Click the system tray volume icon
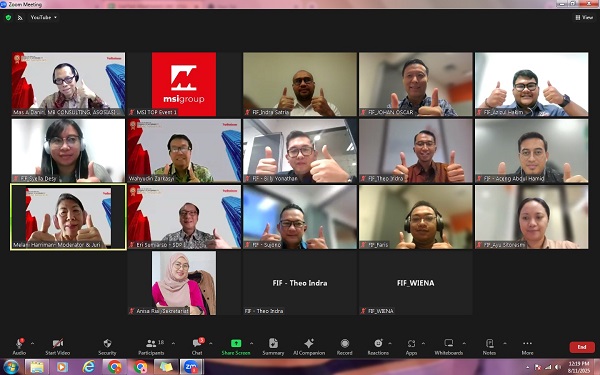Viewport: 600px width, 375px height. [557, 367]
